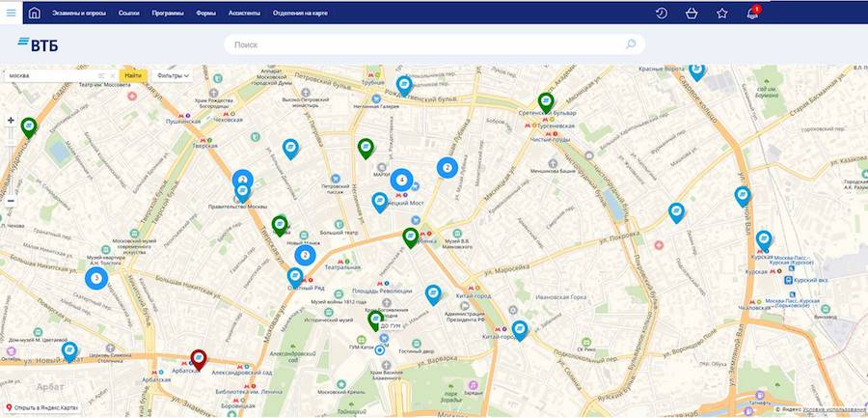This screenshot has height=418, width=868.
Task: Open notifications bell with red badge
Action: tap(752, 13)
